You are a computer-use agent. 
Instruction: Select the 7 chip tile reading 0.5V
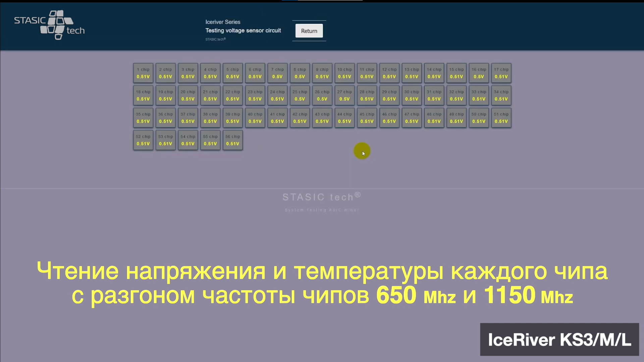click(x=277, y=73)
